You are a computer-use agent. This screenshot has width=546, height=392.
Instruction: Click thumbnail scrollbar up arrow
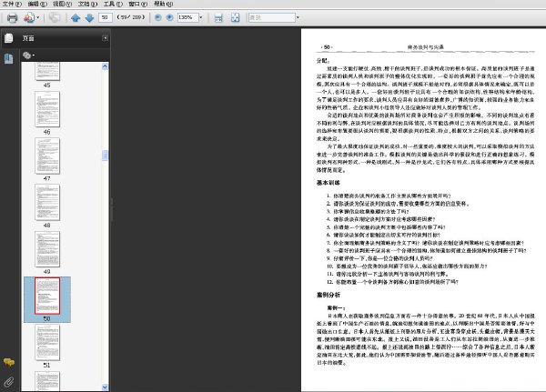(x=105, y=66)
